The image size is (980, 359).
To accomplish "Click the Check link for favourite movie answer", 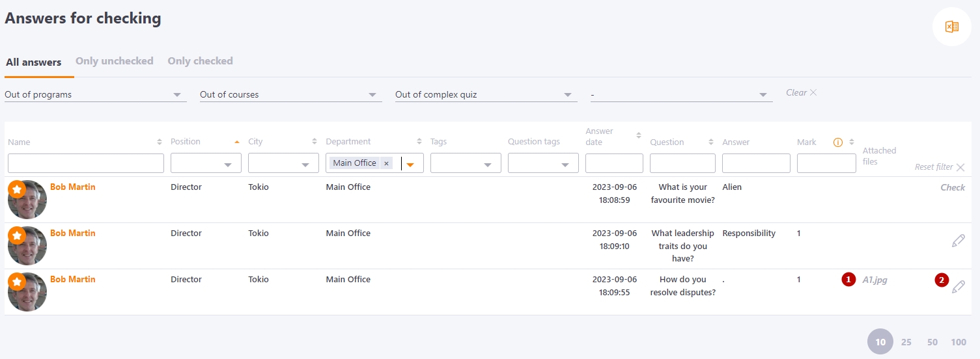I will (x=953, y=187).
